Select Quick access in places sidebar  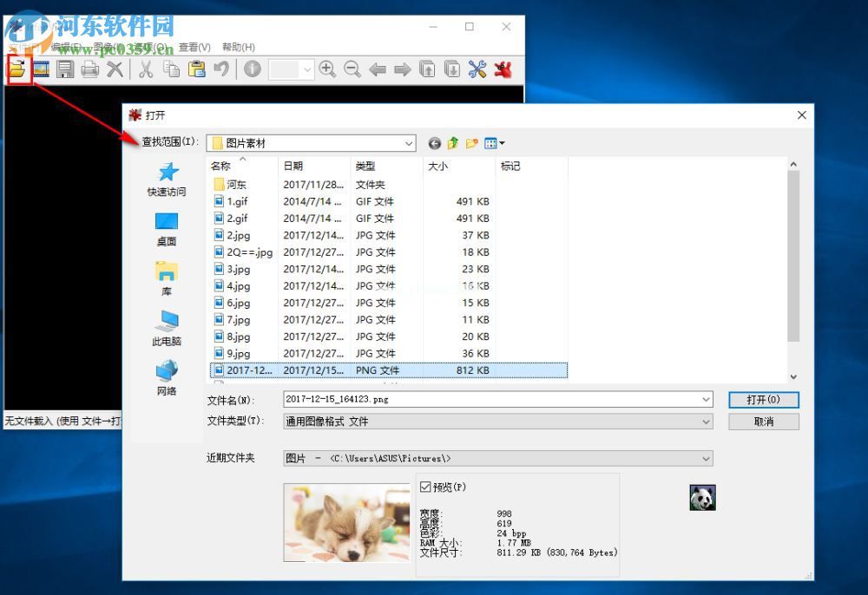click(167, 180)
